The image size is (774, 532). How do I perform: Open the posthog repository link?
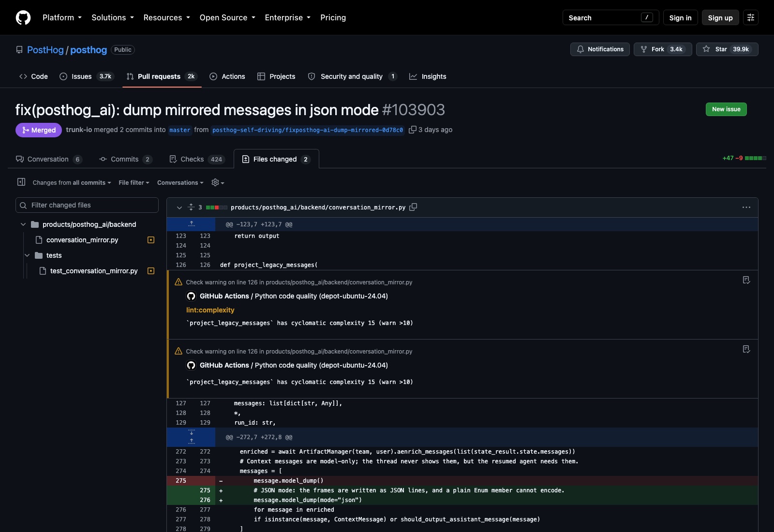(x=89, y=50)
